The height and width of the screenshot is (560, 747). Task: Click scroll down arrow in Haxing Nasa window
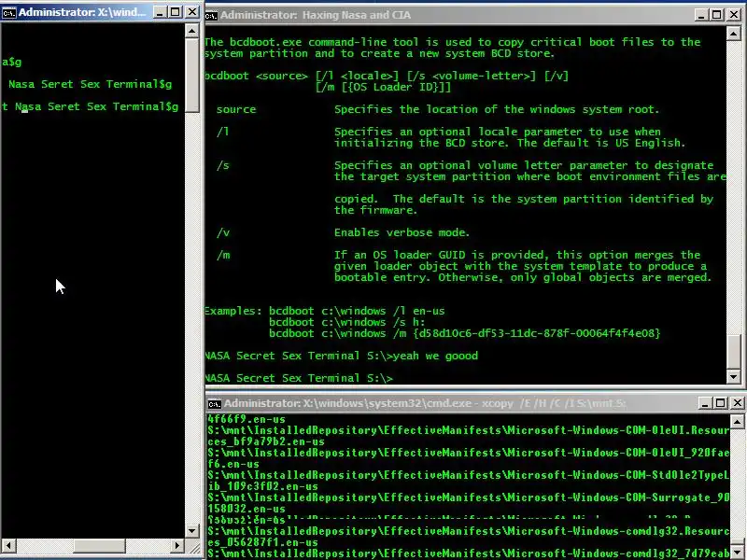click(x=734, y=377)
